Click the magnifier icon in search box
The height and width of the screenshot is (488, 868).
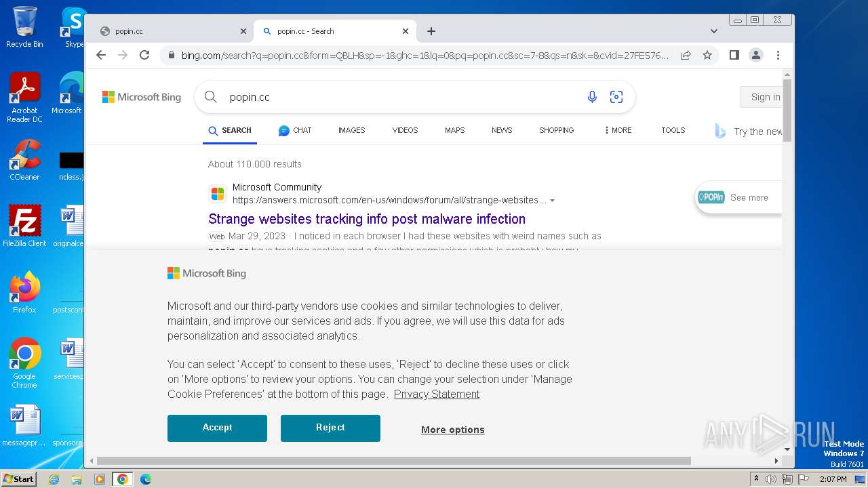coord(211,97)
